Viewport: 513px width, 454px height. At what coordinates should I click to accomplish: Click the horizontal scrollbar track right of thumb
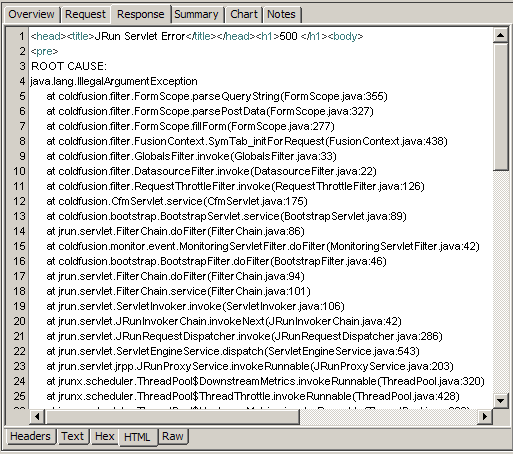(x=388, y=416)
